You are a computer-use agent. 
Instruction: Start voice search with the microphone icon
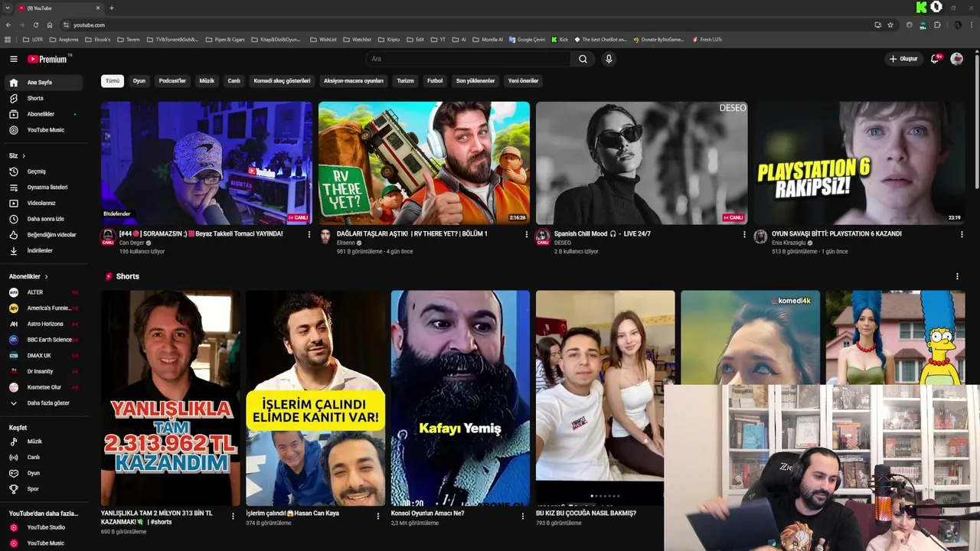(609, 59)
